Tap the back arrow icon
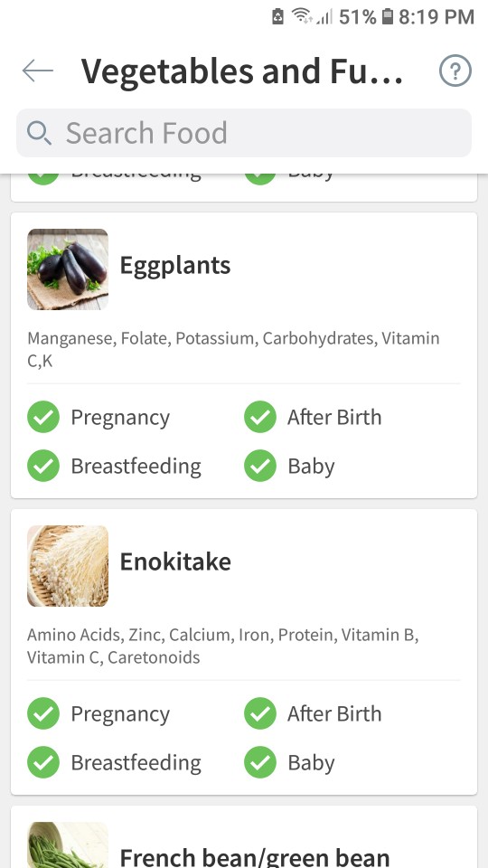Screen dimensions: 488x868 pyautogui.click(x=38, y=71)
